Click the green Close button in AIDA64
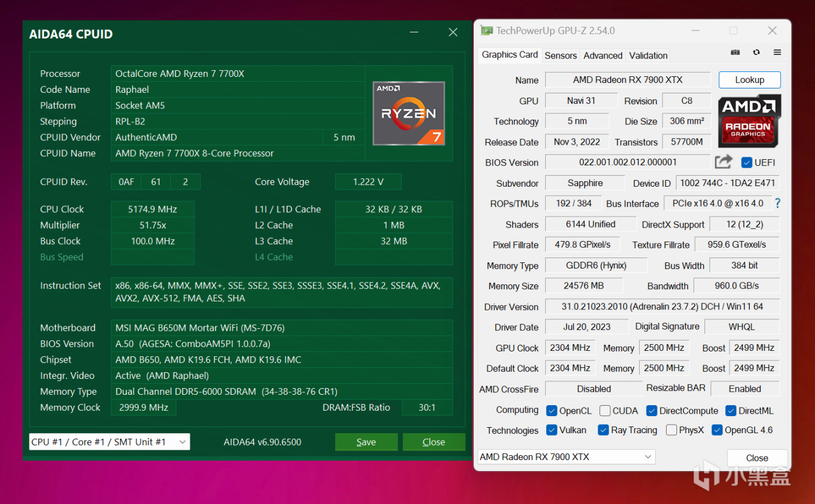 coord(434,442)
